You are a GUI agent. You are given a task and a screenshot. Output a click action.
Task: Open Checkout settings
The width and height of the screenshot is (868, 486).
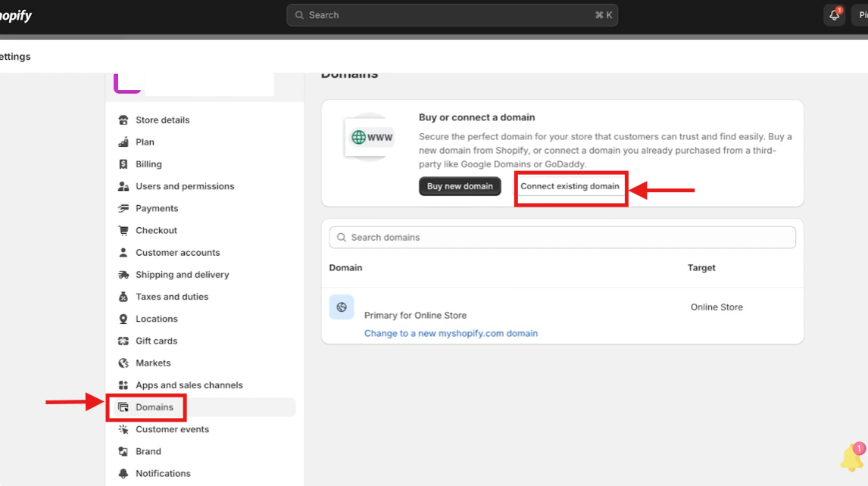pyautogui.click(x=156, y=231)
